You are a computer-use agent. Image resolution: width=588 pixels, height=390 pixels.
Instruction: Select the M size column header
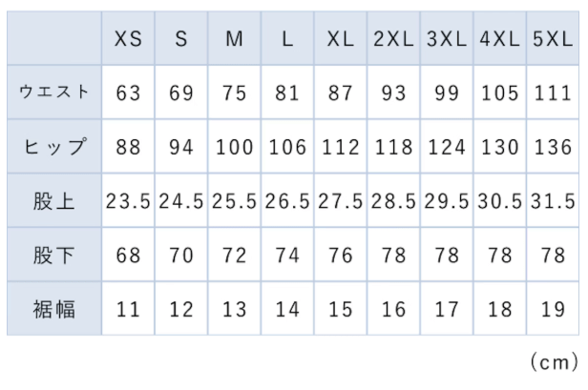coord(234,40)
